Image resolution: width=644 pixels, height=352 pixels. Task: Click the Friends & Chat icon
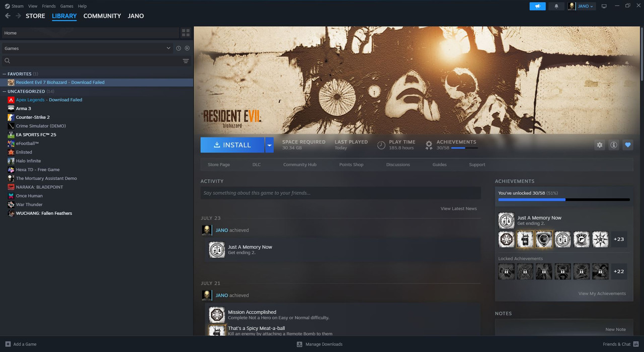pyautogui.click(x=636, y=344)
